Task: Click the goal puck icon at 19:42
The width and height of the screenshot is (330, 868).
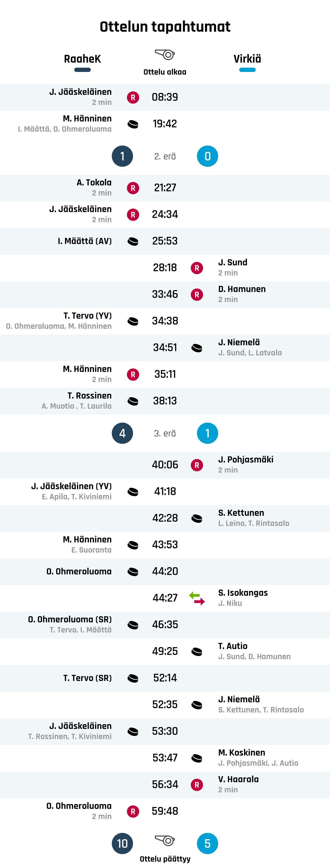Action: [x=133, y=124]
